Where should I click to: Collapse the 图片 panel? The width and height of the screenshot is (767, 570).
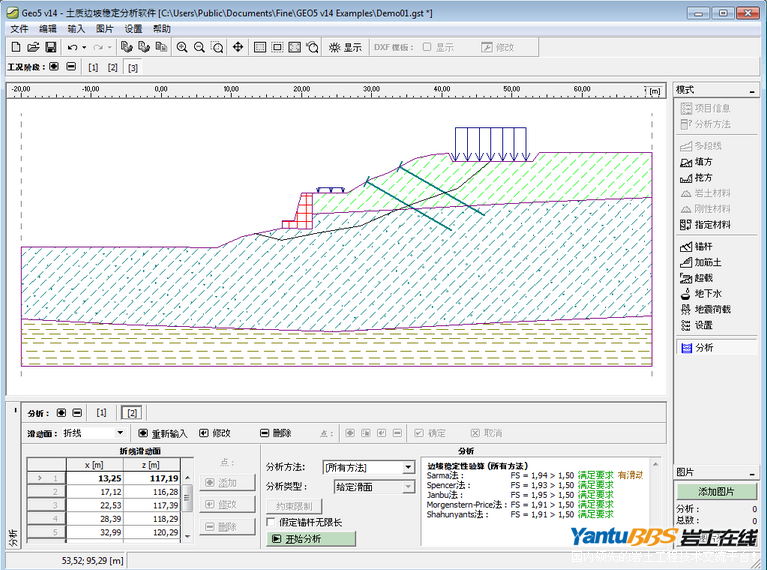pyautogui.click(x=752, y=473)
